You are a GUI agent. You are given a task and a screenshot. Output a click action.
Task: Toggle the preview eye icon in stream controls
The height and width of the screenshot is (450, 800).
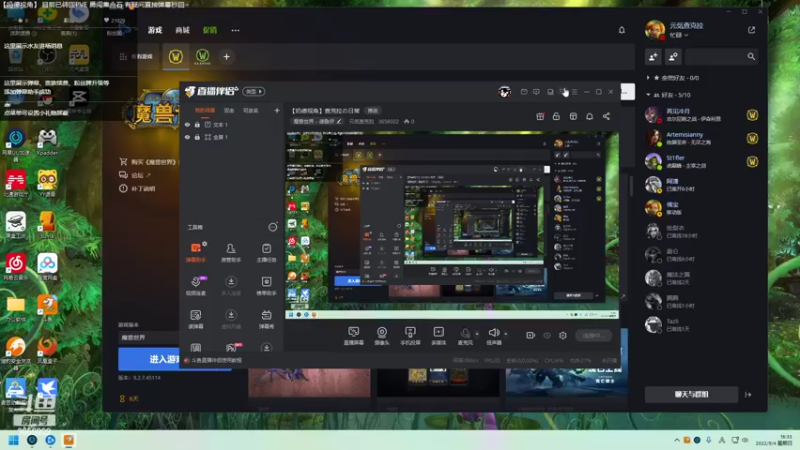[547, 335]
